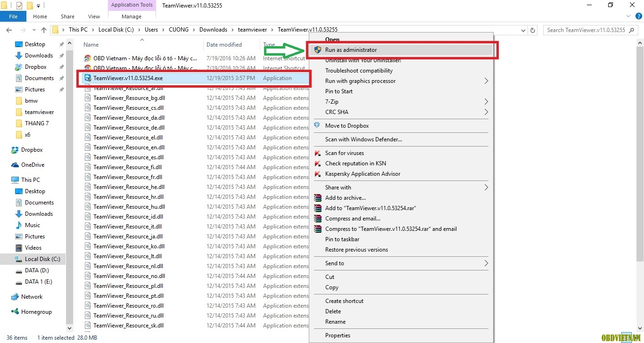Open the Recent locations dropdown arrow

33,30
